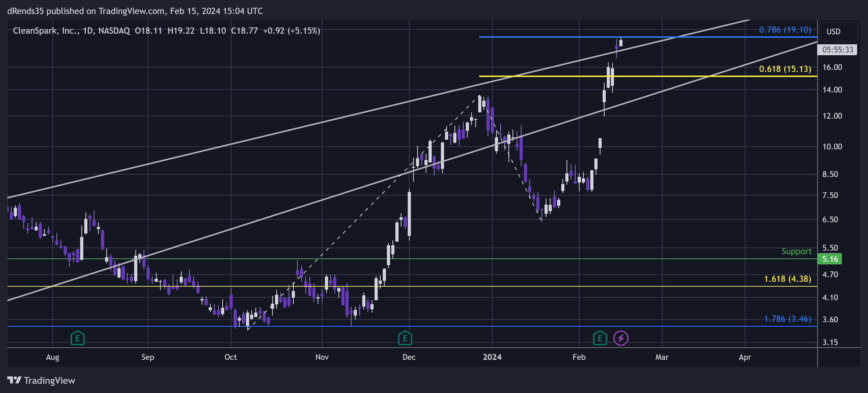Viewport: 868px width, 393px height.
Task: Click the 14.00 price axis label
Action: point(832,90)
